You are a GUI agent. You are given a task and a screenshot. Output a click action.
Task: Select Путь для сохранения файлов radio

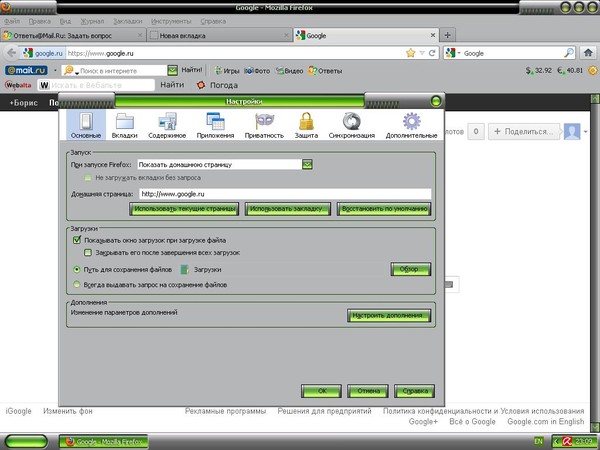(x=77, y=269)
